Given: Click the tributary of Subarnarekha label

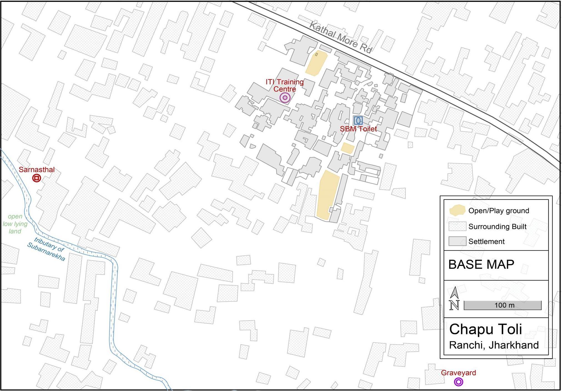Looking at the screenshot, I should [x=47, y=249].
